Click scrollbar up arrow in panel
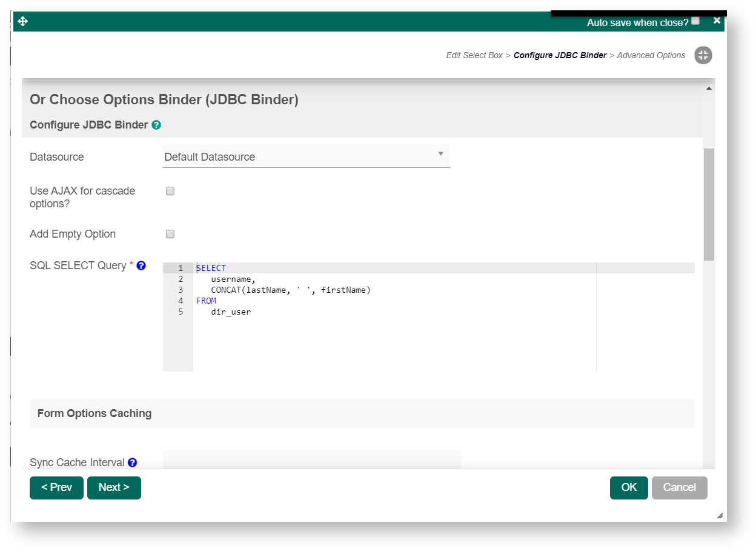Viewport: 756px width, 551px height. [709, 88]
